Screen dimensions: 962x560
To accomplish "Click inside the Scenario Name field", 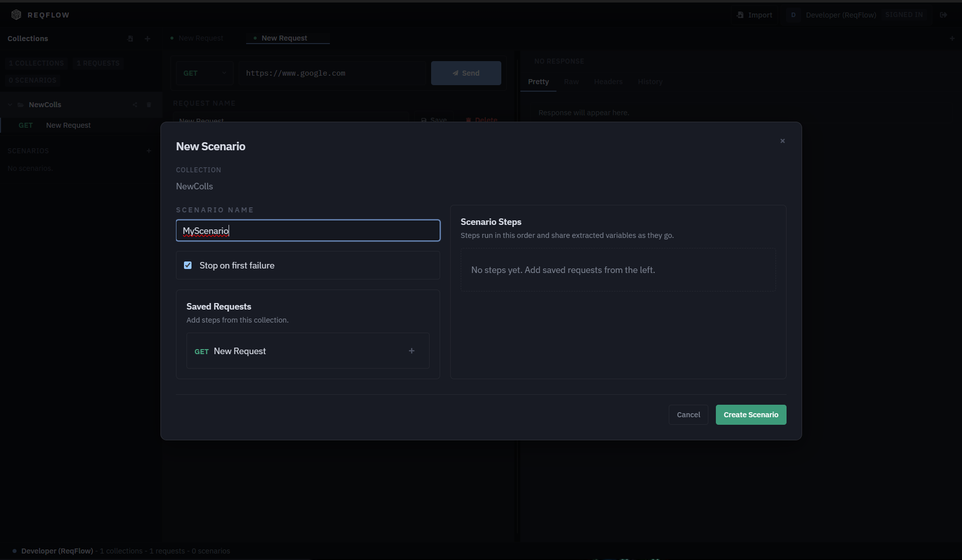I will 308,230.
